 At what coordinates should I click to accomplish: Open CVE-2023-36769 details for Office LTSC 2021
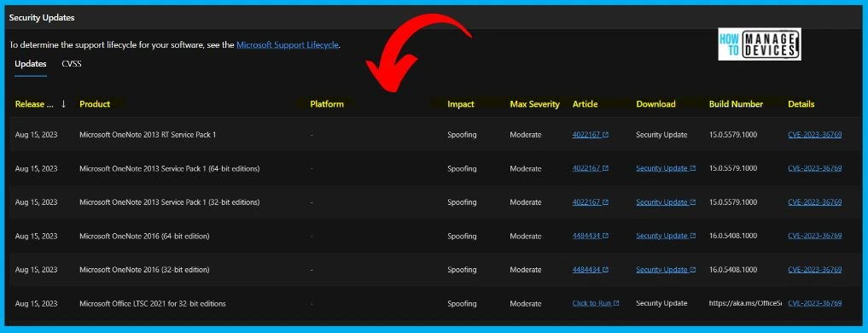[815, 303]
